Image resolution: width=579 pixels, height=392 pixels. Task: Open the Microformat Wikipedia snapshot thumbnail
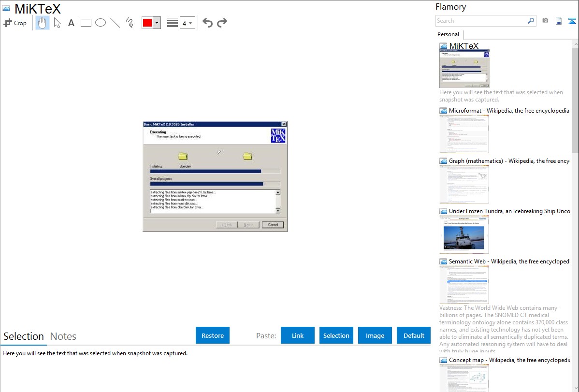464,134
